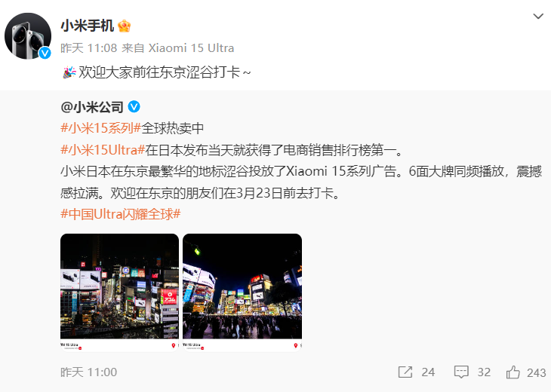Image resolution: width=551 pixels, height=392 pixels.
Task: Click the 昨天 11:08 post timestamp
Action: 88,48
